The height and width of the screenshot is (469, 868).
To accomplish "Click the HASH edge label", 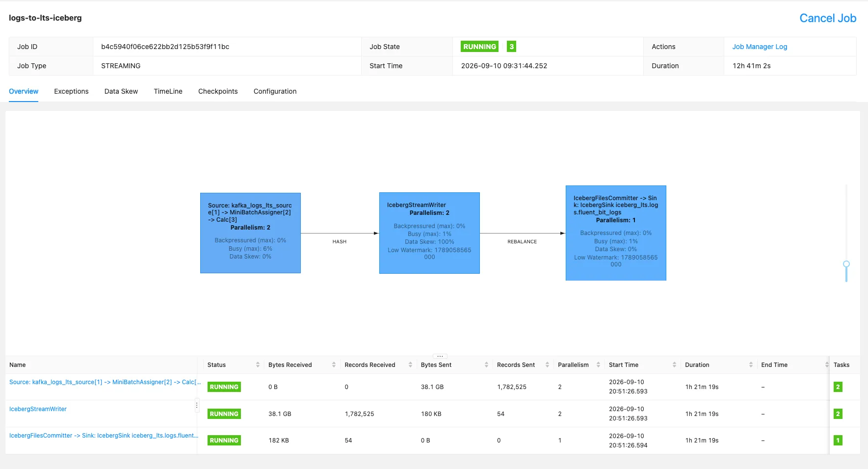I will coord(340,242).
